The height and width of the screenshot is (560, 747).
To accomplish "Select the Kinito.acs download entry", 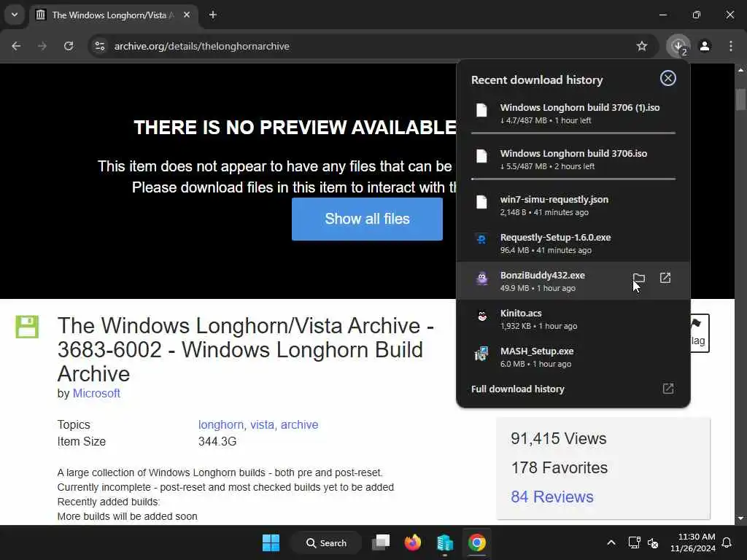I will coord(573,319).
